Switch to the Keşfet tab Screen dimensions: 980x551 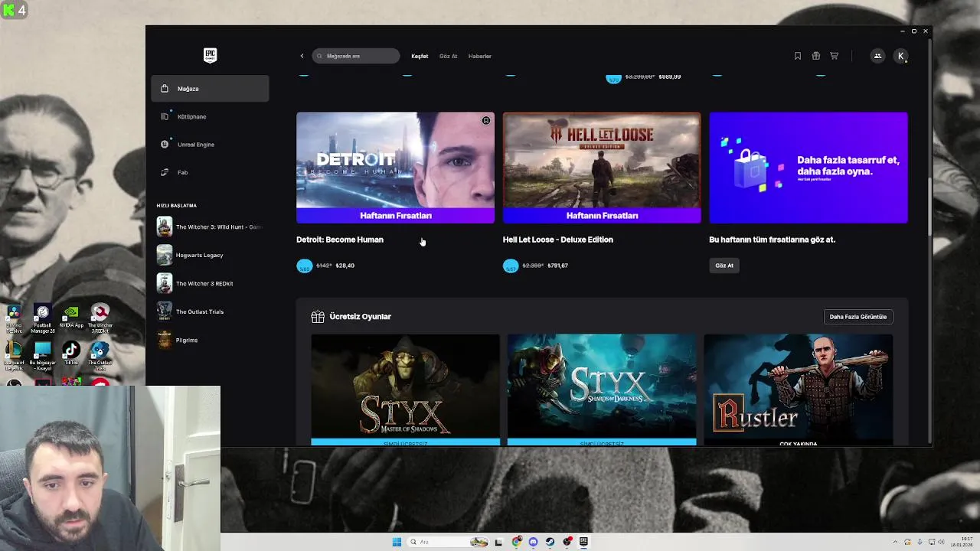tap(420, 56)
